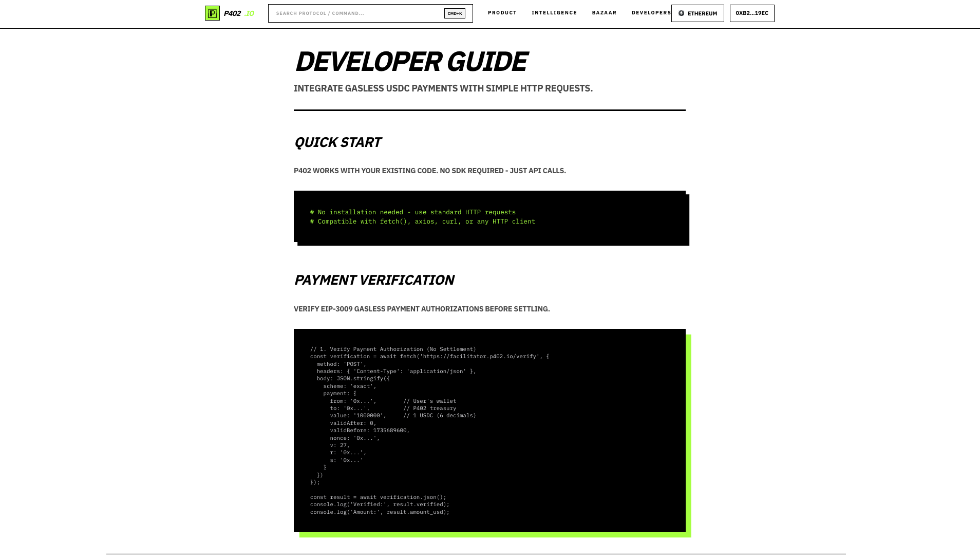This screenshot has height=555, width=980.
Task: Open the Developers page
Action: (x=651, y=12)
